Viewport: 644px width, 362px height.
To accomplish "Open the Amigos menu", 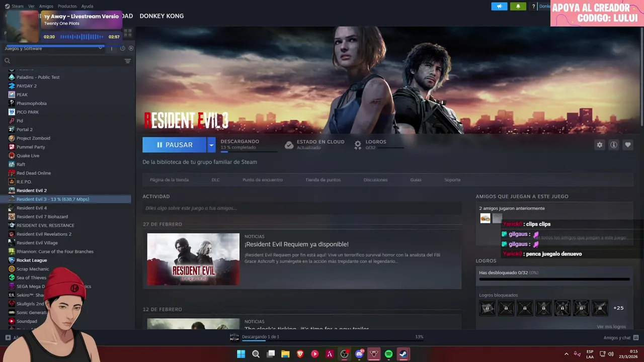I will [46, 6].
